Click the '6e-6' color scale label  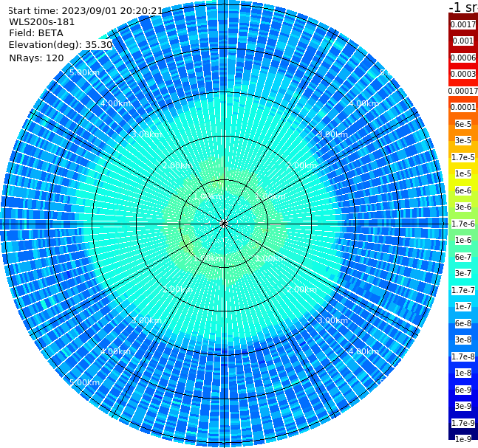click(x=463, y=190)
